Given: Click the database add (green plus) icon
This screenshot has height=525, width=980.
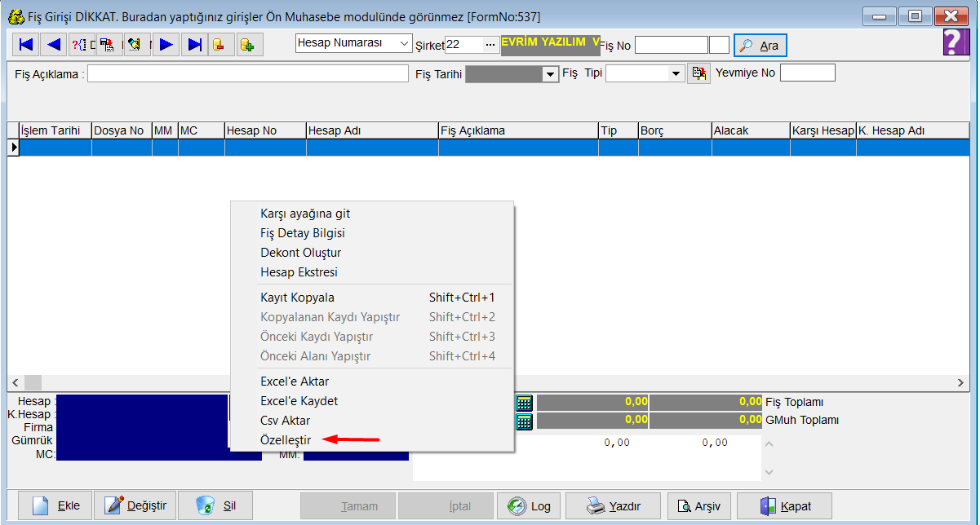Looking at the screenshot, I should (x=248, y=45).
